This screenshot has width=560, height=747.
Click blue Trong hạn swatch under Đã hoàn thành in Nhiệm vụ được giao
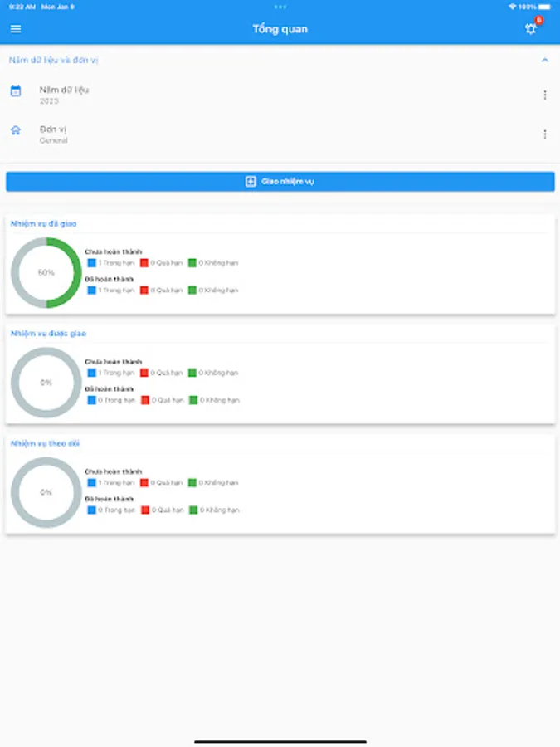click(x=92, y=400)
